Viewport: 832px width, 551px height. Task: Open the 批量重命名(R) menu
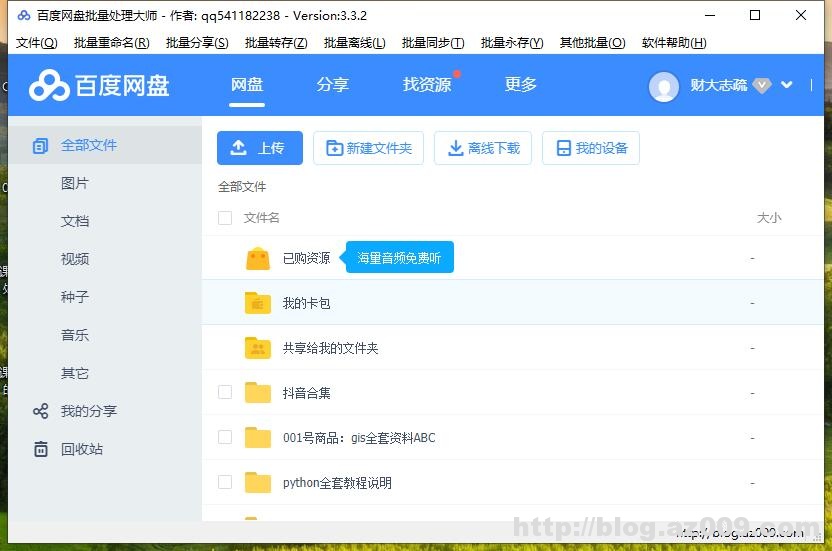tap(111, 43)
